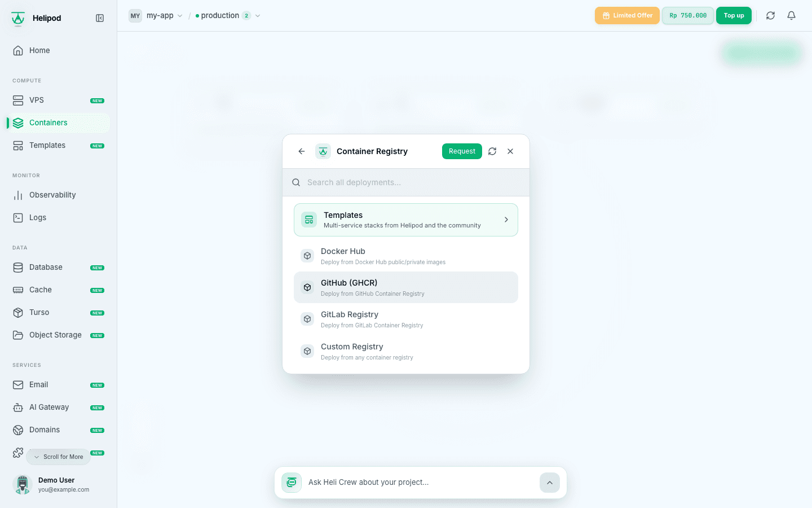Screen dimensions: 812x508
Task: Open Home from the sidebar
Action: coord(59,50)
